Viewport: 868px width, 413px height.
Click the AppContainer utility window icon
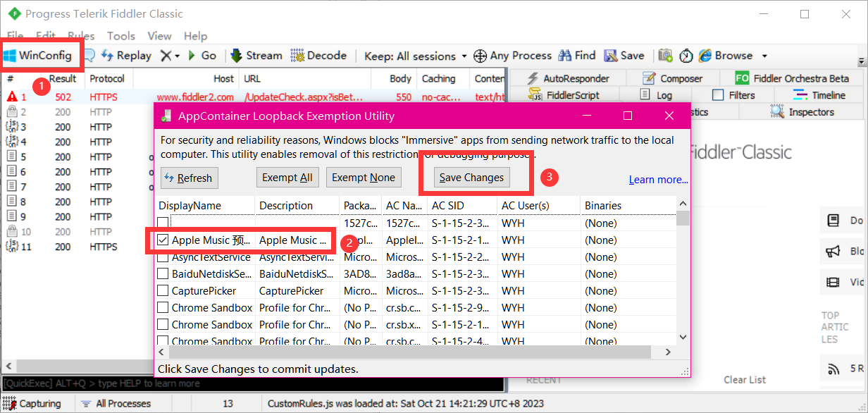(x=166, y=116)
